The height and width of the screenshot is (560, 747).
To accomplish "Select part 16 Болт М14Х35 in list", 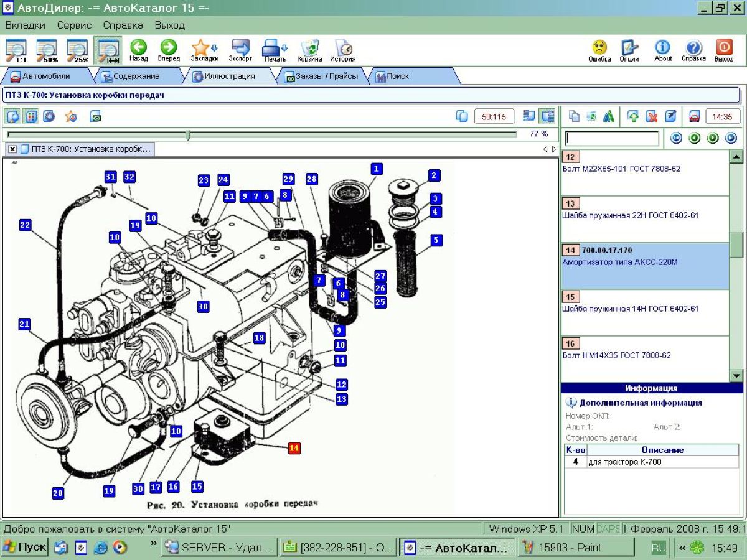I will [x=644, y=355].
